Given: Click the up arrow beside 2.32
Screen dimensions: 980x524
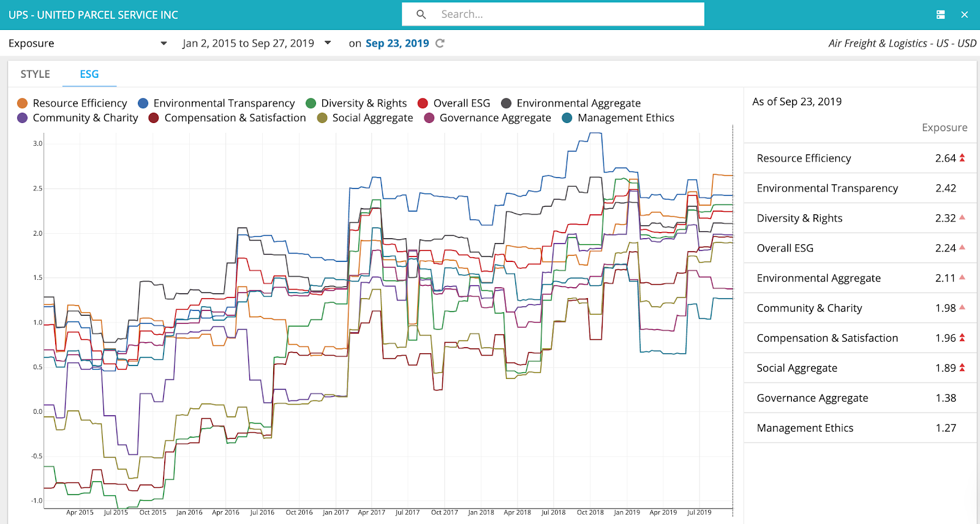Looking at the screenshot, I should coord(962,217).
